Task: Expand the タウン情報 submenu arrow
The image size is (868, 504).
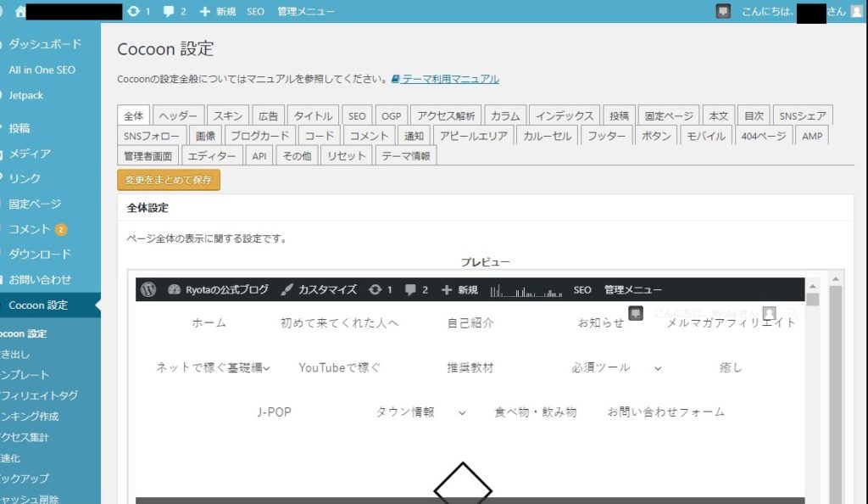Action: point(462,412)
